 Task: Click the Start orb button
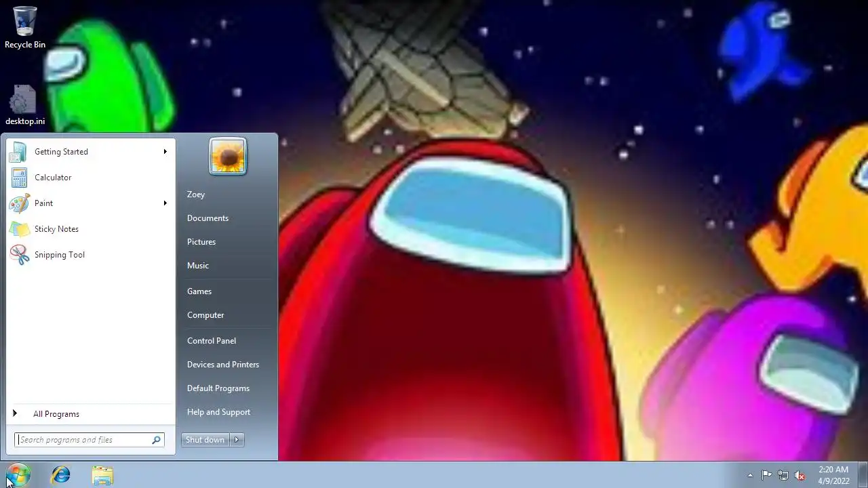[18, 475]
